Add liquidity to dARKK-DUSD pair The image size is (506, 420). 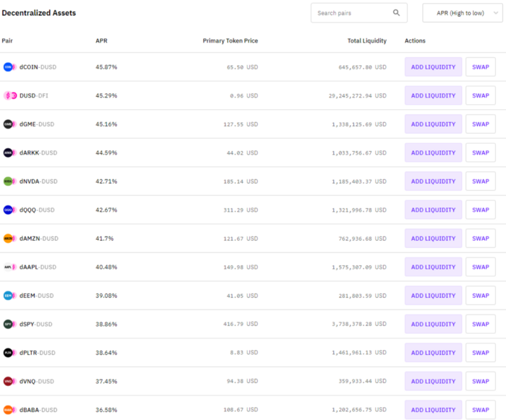[x=433, y=153]
